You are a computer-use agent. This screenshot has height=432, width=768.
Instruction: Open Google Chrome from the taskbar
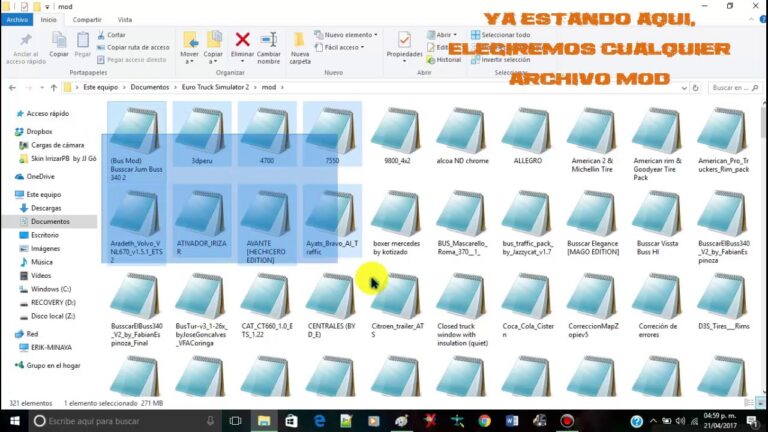[x=484, y=421]
